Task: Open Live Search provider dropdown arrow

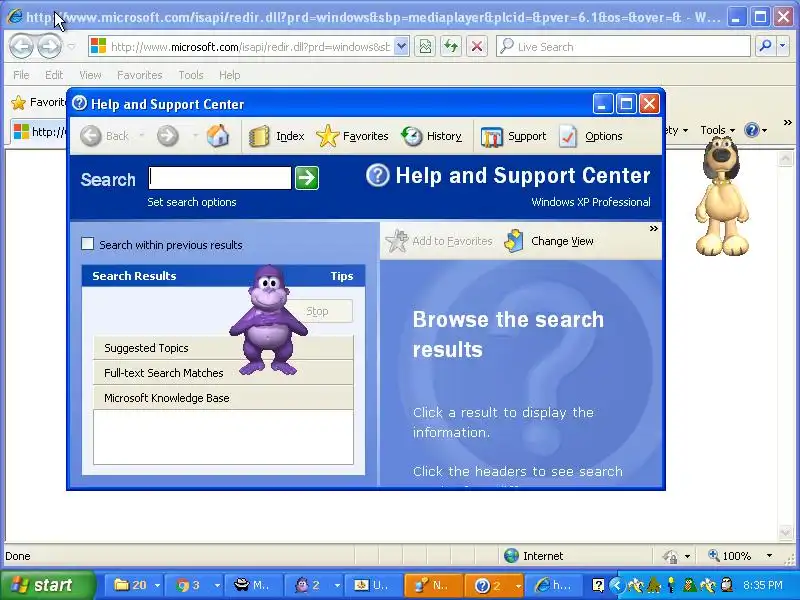Action: (783, 46)
